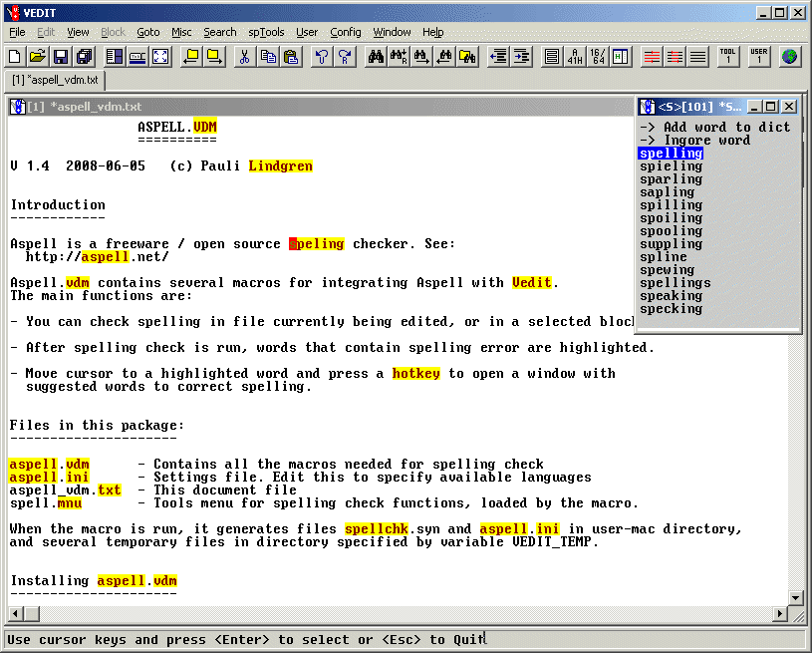The image size is (812, 653).
Task: Toggle the full screen toolbar button
Action: tap(159, 57)
